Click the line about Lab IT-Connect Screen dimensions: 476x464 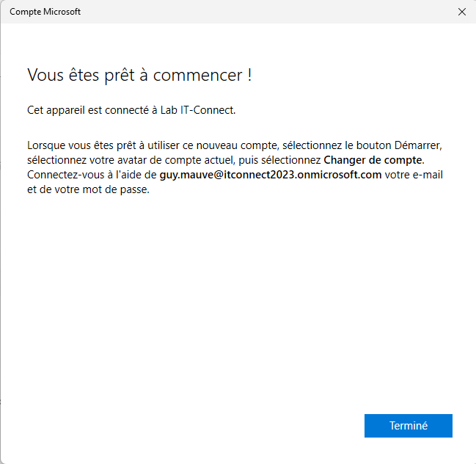[x=131, y=110]
